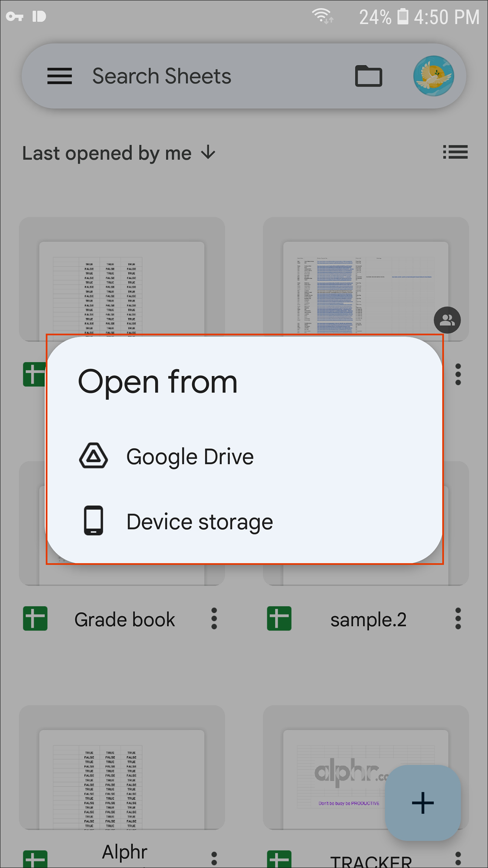Open the Grade book spreadsheet title
The height and width of the screenshot is (868, 488).
[125, 619]
